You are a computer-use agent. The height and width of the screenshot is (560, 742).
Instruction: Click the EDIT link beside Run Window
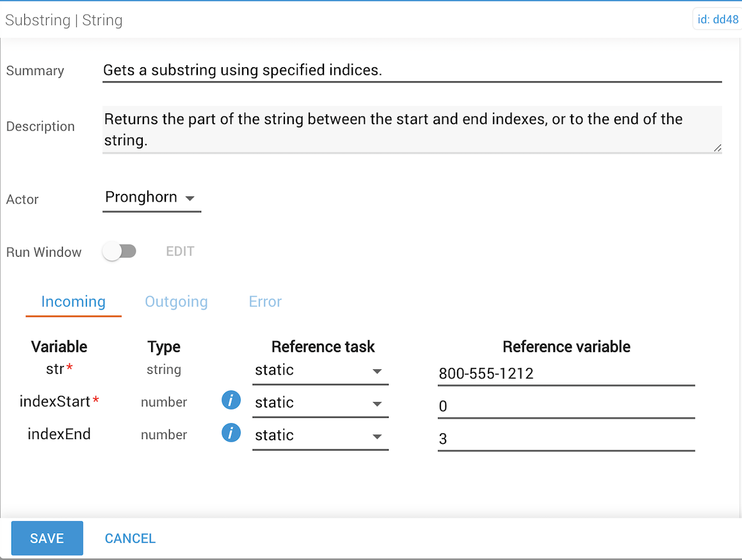pyautogui.click(x=180, y=252)
